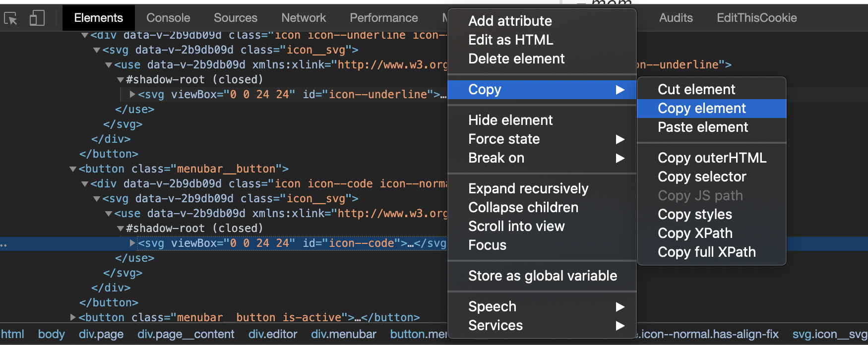868x345 pixels.
Task: Select the first closing </use> tag line
Action: point(135,109)
